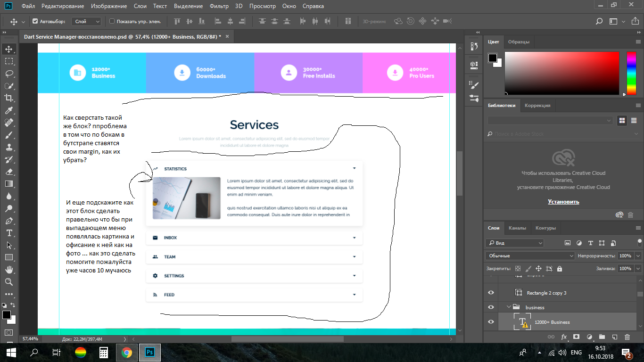The height and width of the screenshot is (362, 644).
Task: Hide the 12000+ Business layer
Action: [491, 322]
